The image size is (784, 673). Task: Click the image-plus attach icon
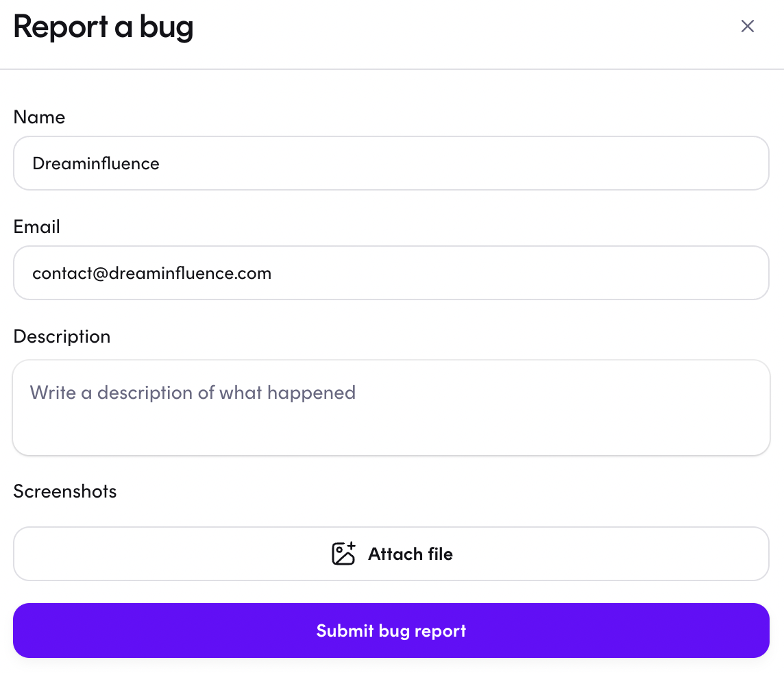[x=343, y=554]
